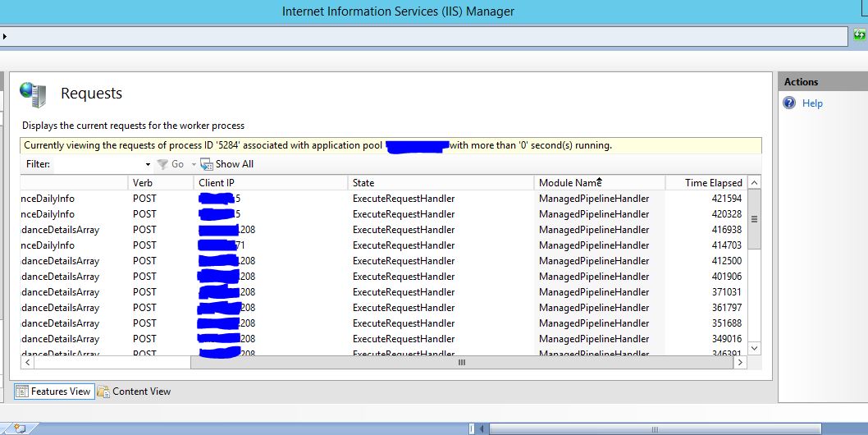Expand the dropdown arrow beside Go
Viewport: 868px width, 435px height.
click(193, 164)
